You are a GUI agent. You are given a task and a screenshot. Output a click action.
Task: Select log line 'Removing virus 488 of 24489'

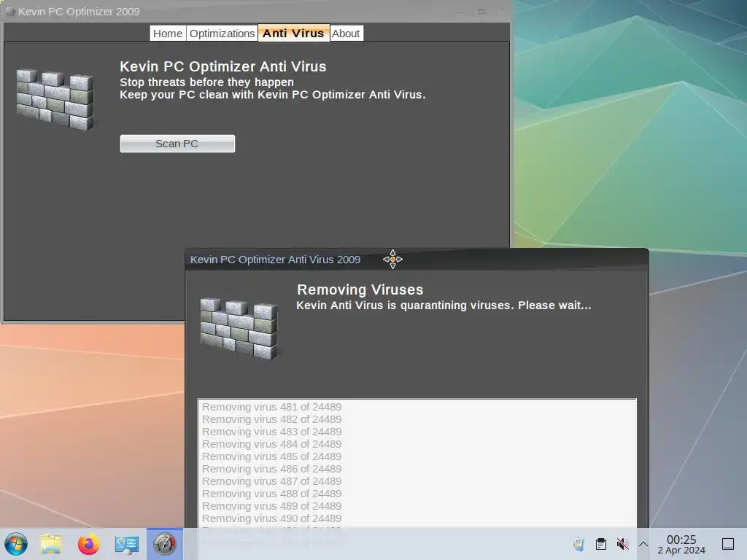[x=271, y=494]
